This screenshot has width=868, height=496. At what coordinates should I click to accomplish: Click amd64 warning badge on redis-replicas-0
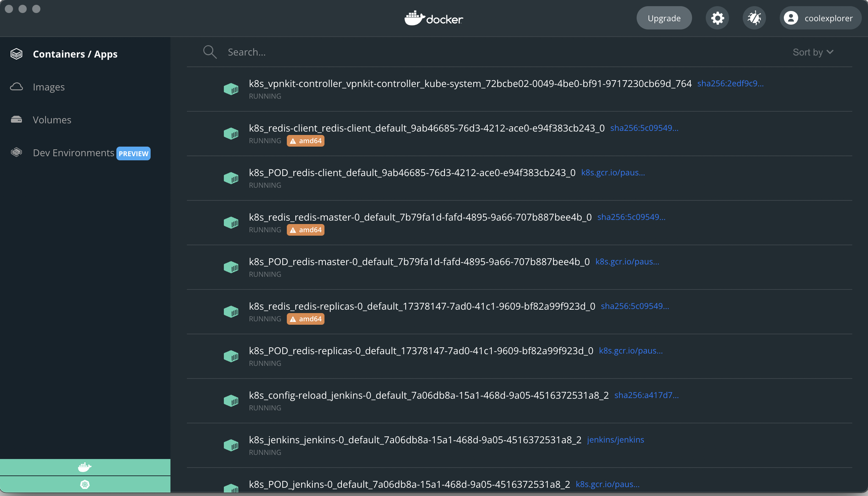click(306, 319)
